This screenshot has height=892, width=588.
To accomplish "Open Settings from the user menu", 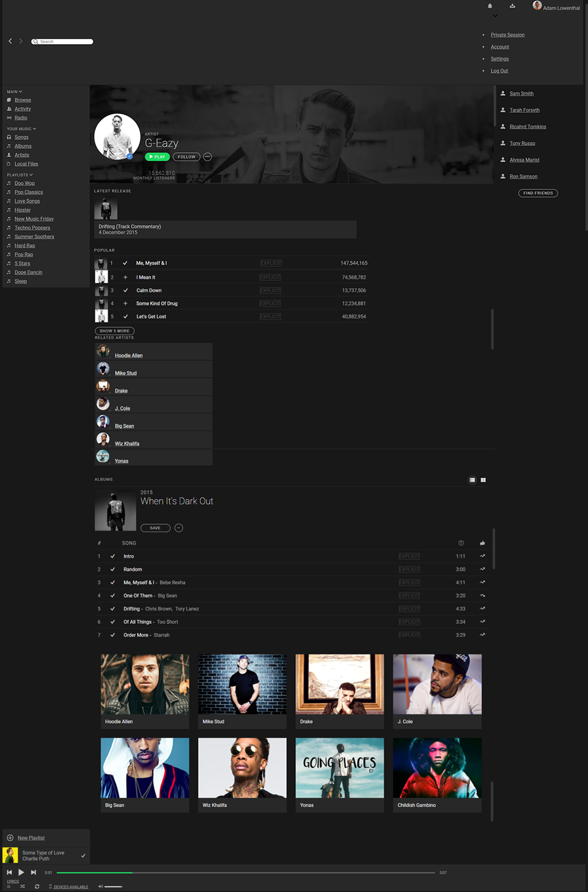I will (500, 59).
